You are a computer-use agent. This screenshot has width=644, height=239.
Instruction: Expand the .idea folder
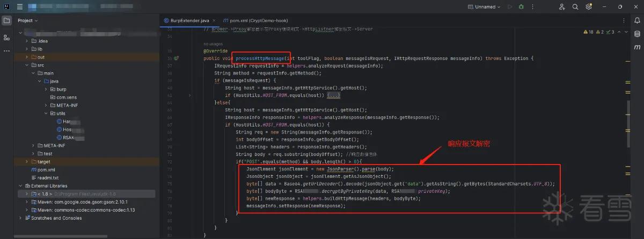coord(27,41)
